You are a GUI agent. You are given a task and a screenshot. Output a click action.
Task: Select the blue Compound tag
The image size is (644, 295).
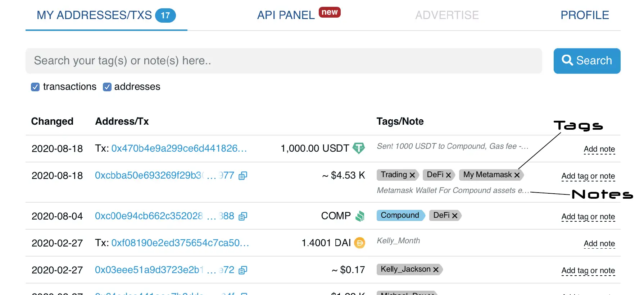point(400,215)
